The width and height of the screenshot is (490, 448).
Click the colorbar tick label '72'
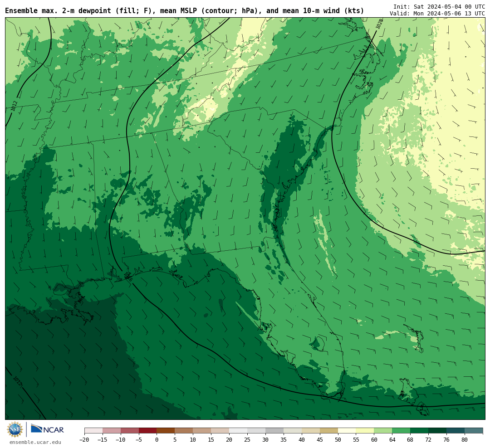pos(429,440)
